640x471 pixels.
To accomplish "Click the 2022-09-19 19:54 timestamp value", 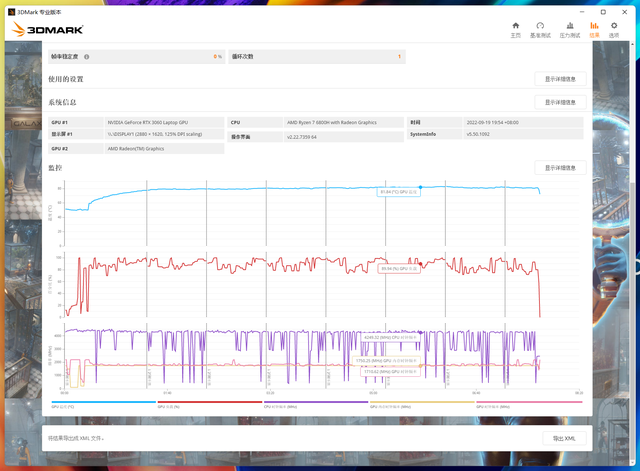I will point(493,122).
